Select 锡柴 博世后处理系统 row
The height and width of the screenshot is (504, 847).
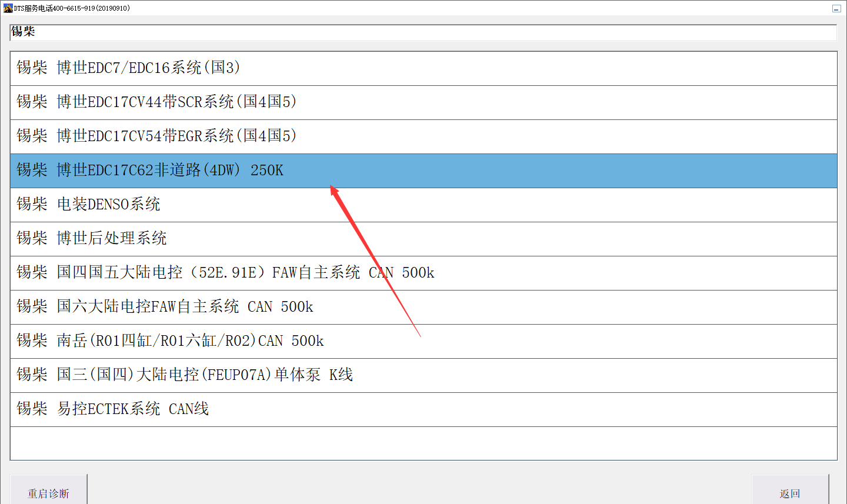(x=423, y=239)
